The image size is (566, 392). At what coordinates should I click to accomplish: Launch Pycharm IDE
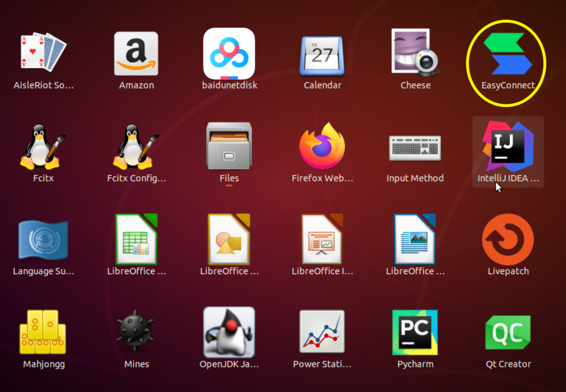coord(415,332)
